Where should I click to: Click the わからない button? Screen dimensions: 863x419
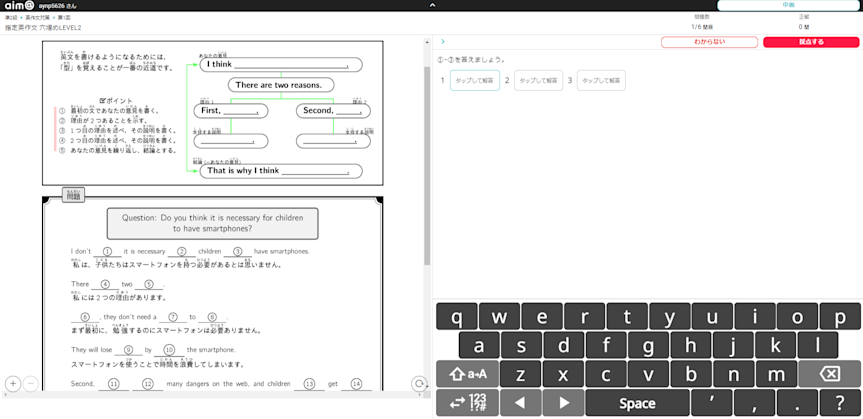(709, 42)
